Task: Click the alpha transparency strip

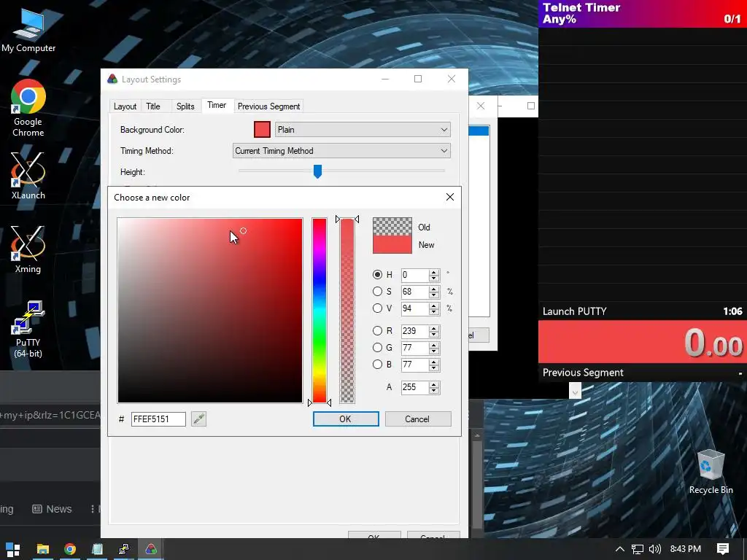Action: tap(347, 311)
